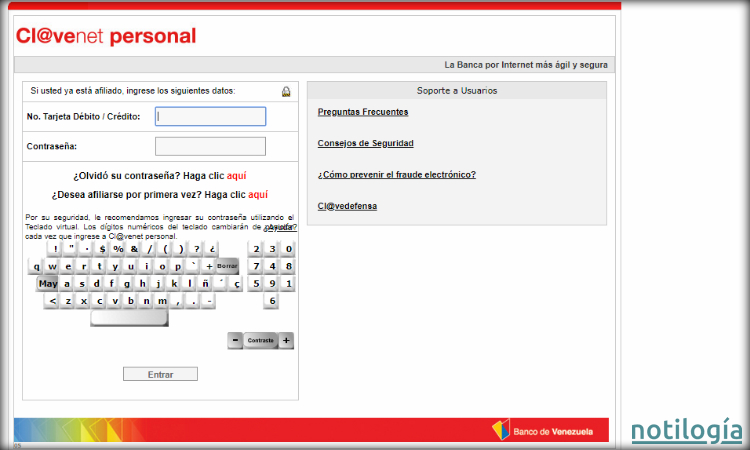Tap the '2' key on numeric pad
This screenshot has height=450, width=750.
pos(256,249)
